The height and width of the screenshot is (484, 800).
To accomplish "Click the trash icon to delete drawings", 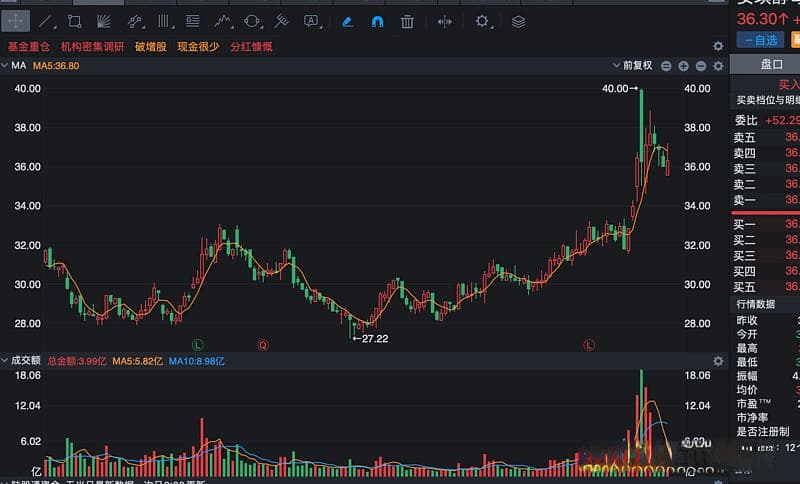I will click(x=407, y=22).
